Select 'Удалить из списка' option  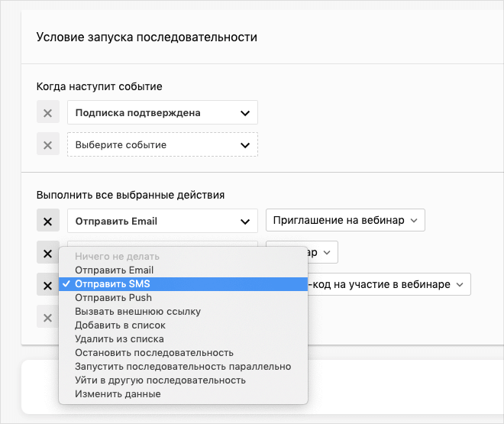click(x=183, y=339)
